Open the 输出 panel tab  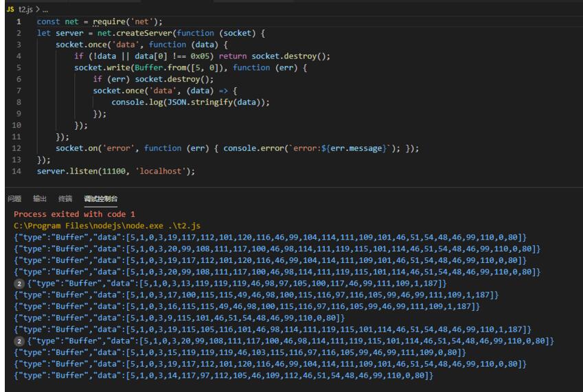pos(40,199)
